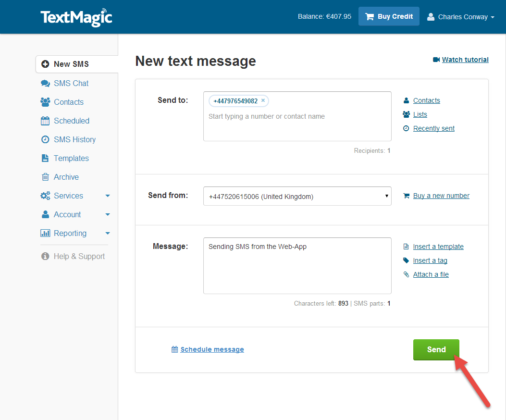The width and height of the screenshot is (506, 420).
Task: Click the chat bubbles icon for SMS Chat
Action: 45,83
